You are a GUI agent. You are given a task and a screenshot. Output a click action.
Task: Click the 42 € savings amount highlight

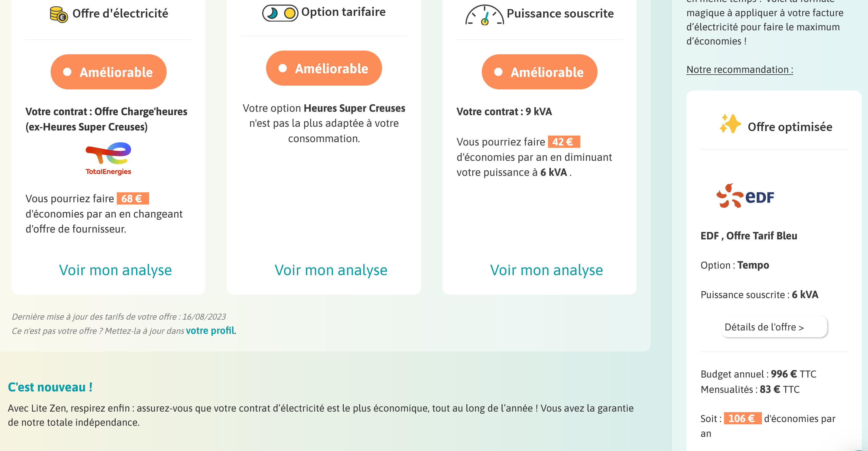pyautogui.click(x=563, y=142)
